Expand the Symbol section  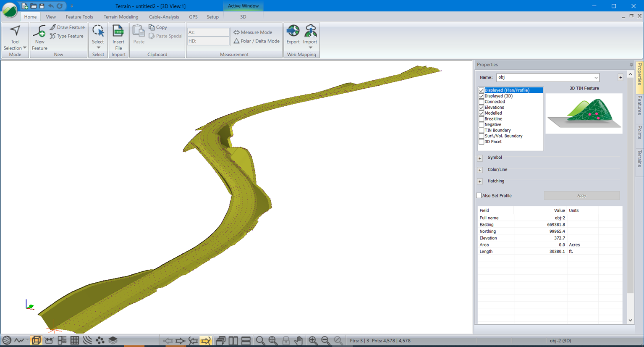pyautogui.click(x=480, y=158)
